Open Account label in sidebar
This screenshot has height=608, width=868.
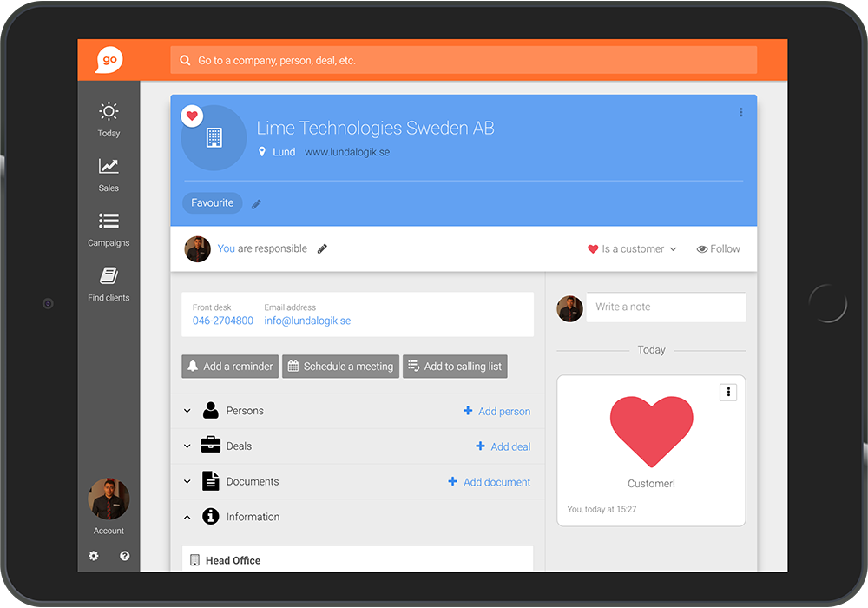(108, 531)
